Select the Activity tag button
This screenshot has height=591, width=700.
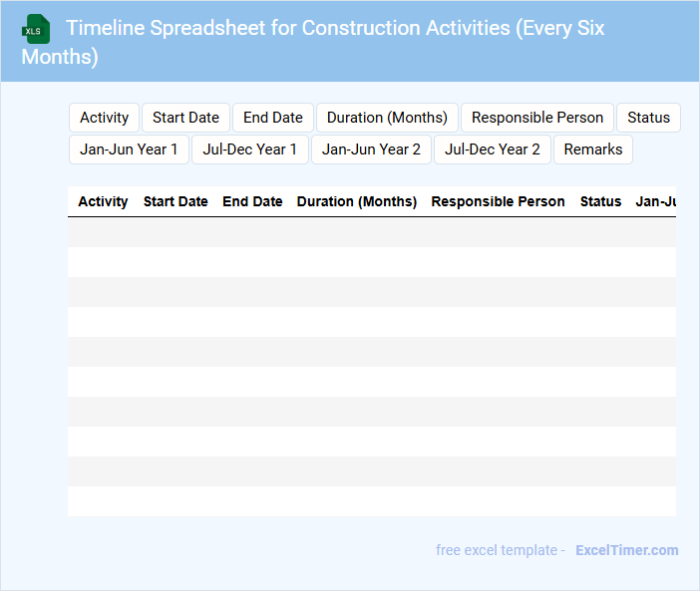tap(104, 118)
